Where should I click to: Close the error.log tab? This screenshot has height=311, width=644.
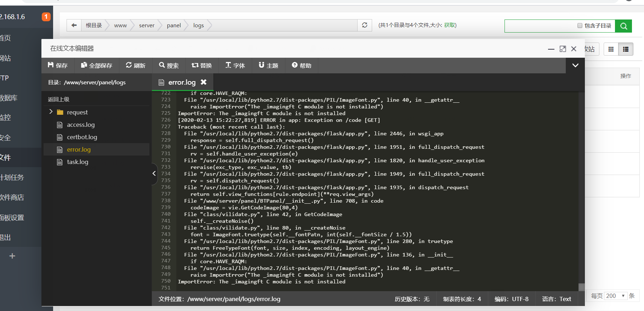tap(204, 82)
